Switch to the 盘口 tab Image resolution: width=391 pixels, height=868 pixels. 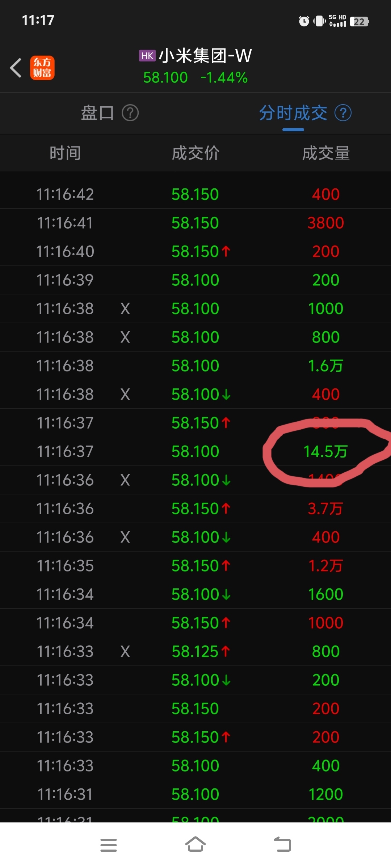coord(97,113)
